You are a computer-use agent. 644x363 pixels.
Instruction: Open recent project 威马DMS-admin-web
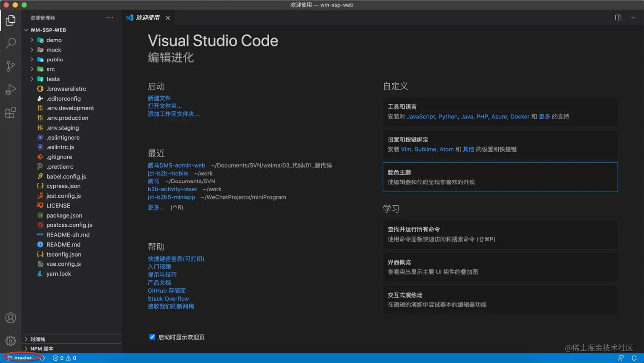pos(176,165)
